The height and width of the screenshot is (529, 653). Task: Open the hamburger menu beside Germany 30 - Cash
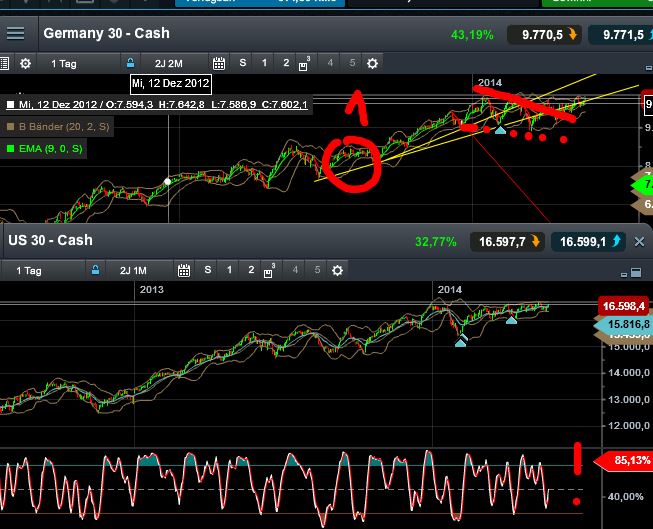[15, 34]
